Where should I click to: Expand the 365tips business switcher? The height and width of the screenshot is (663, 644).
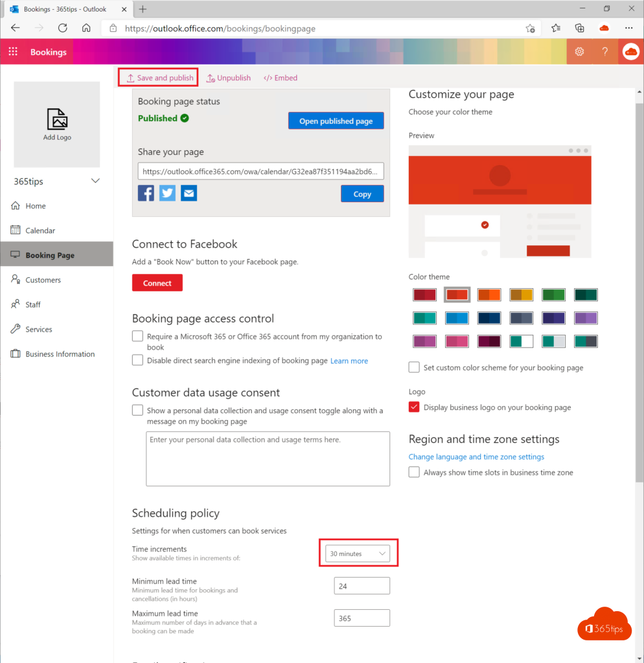[95, 181]
